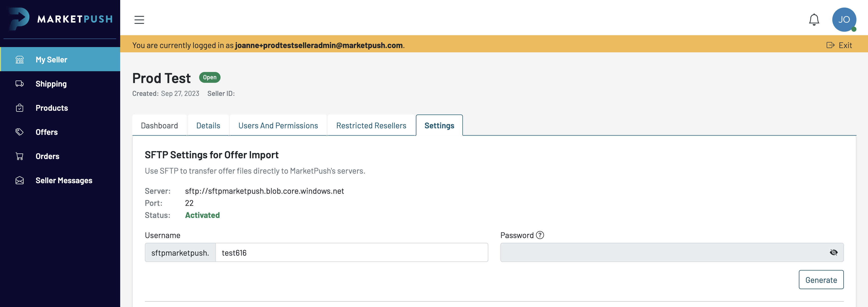Screen dimensions: 868x307
Task: Click the Products bag icon
Action: click(x=20, y=108)
